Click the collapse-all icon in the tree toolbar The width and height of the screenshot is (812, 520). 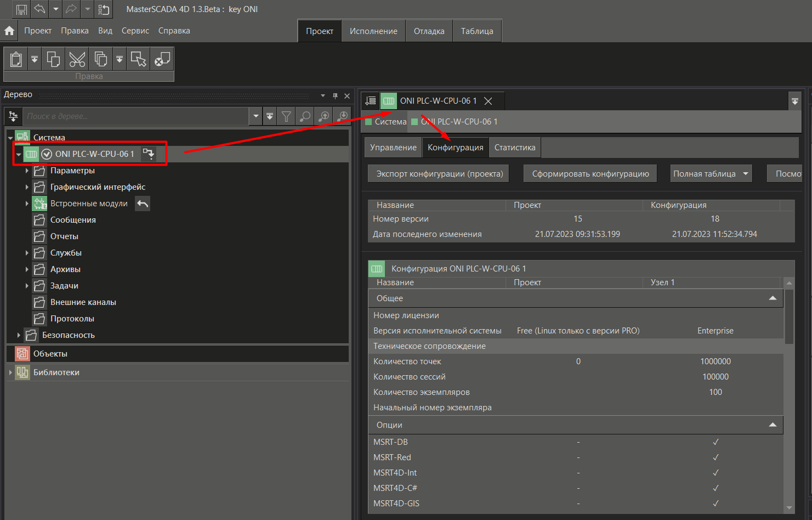pyautogui.click(x=270, y=116)
